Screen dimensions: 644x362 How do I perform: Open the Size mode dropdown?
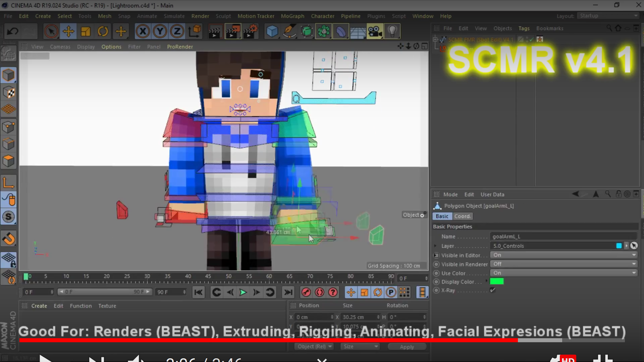tap(360, 347)
